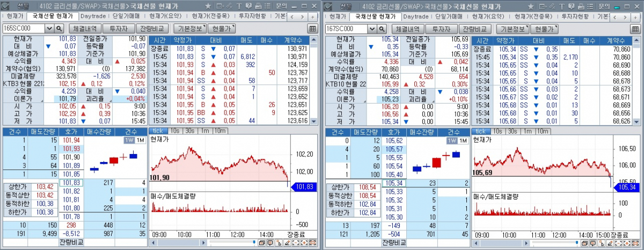Expand 기본정보 dropdown in right window
Screen dimensions: 644x250
[x=513, y=28]
